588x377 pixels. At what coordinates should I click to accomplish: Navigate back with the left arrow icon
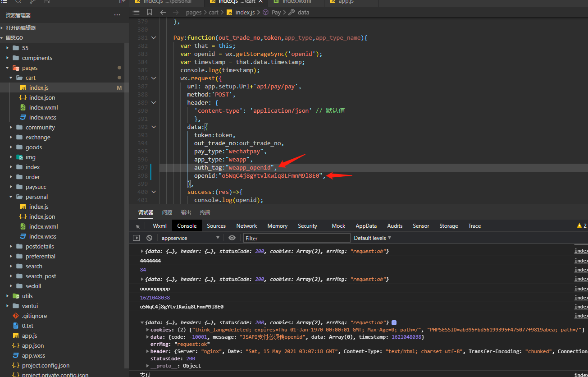coord(163,12)
